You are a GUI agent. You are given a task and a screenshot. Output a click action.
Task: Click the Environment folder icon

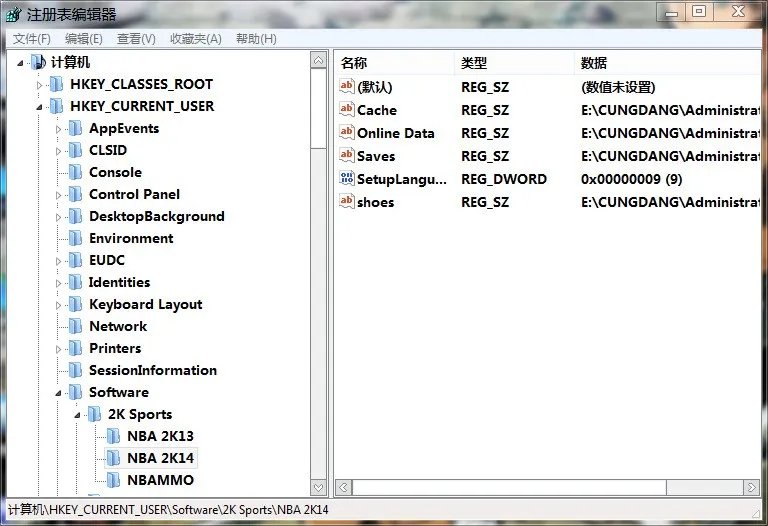point(75,239)
